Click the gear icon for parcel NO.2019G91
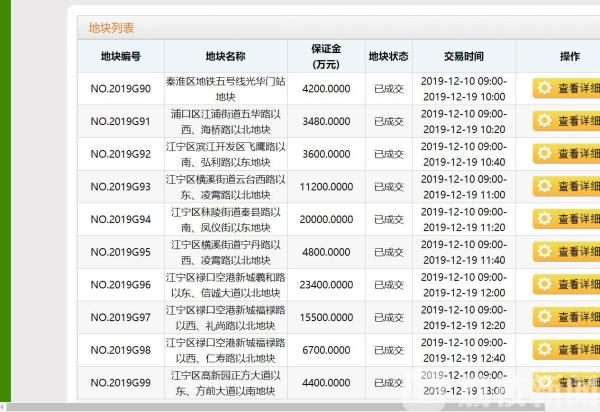This screenshot has width=600, height=412. [544, 122]
